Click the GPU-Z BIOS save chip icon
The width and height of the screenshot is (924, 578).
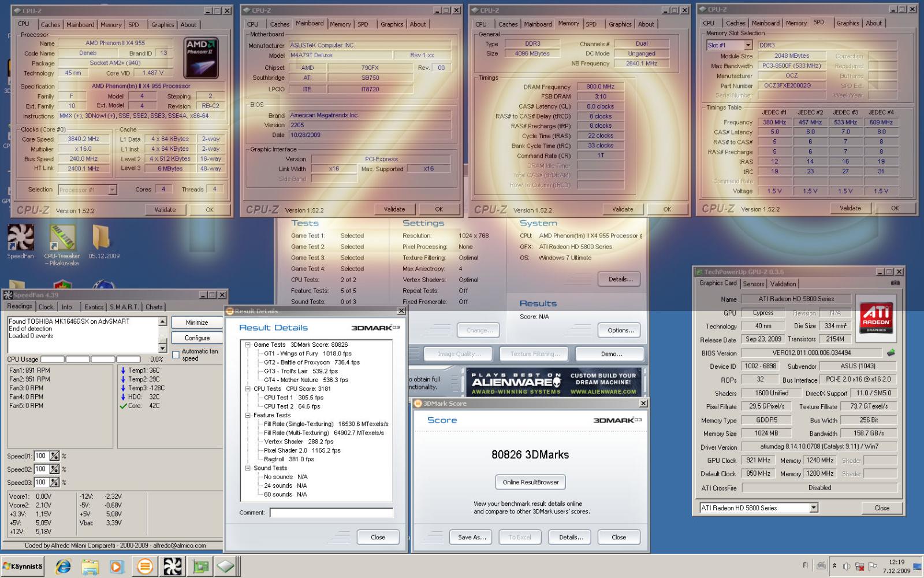coord(891,353)
